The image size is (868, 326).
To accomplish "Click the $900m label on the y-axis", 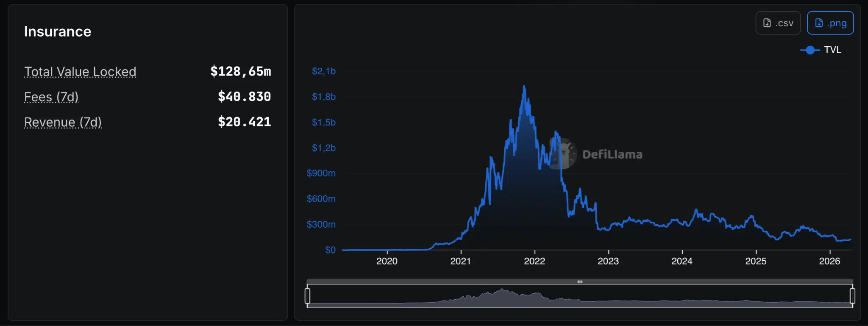I will click(321, 173).
